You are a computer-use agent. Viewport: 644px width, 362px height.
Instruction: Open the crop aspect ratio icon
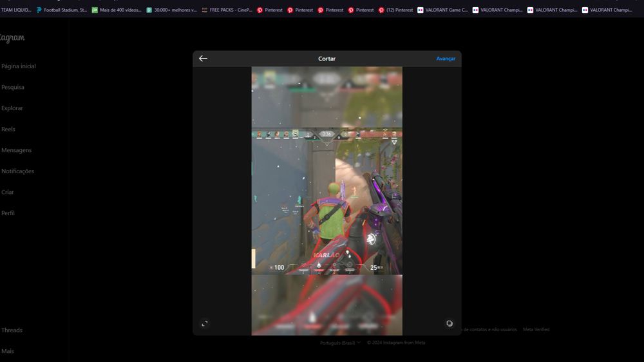point(205,323)
